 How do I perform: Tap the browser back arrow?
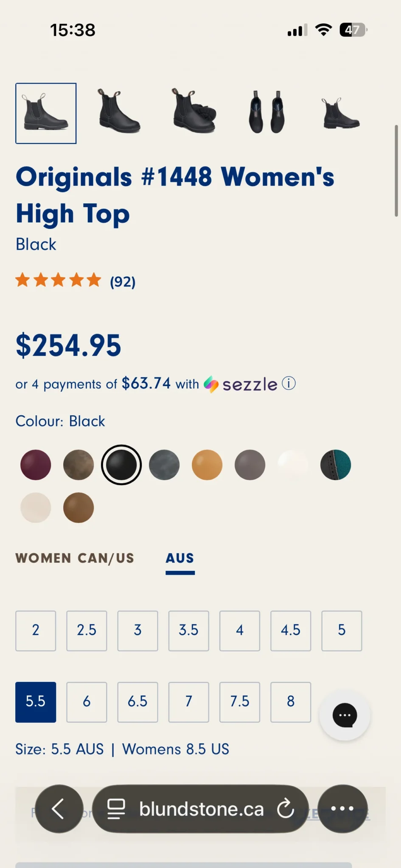coord(59,809)
